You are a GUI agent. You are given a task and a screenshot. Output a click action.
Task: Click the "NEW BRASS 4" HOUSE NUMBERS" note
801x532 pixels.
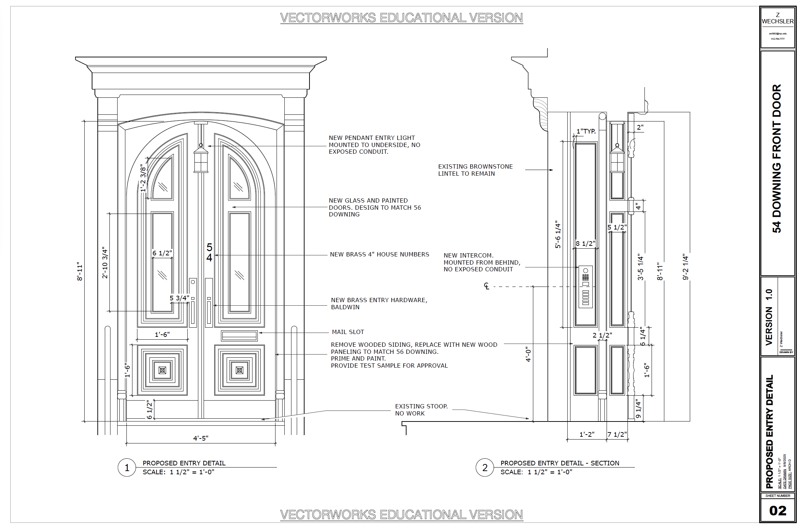click(x=379, y=254)
